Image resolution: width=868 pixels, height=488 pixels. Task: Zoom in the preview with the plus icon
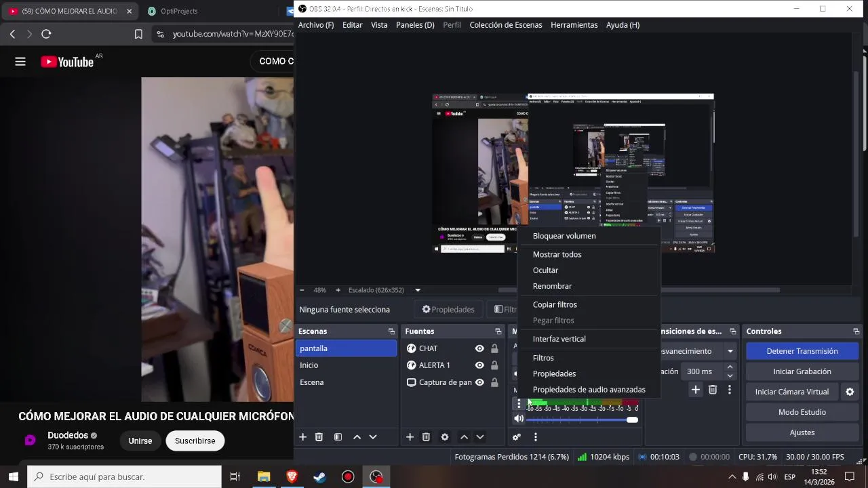tap(338, 290)
